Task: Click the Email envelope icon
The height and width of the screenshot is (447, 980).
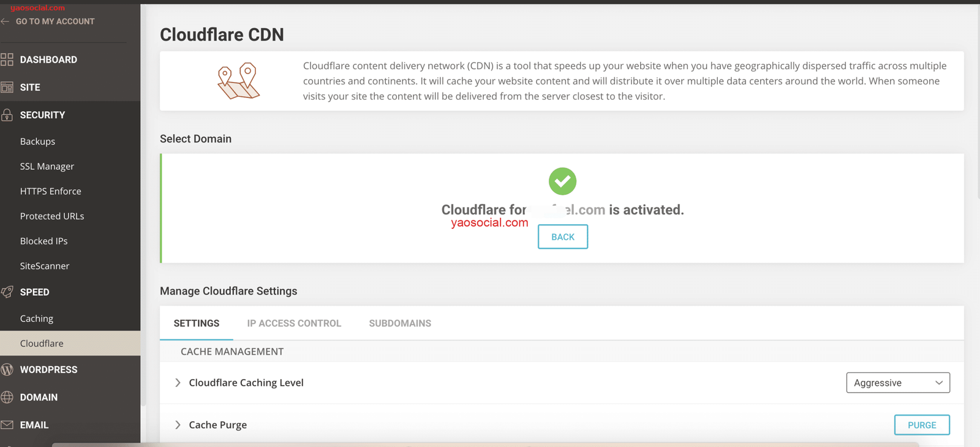Action: tap(7, 425)
